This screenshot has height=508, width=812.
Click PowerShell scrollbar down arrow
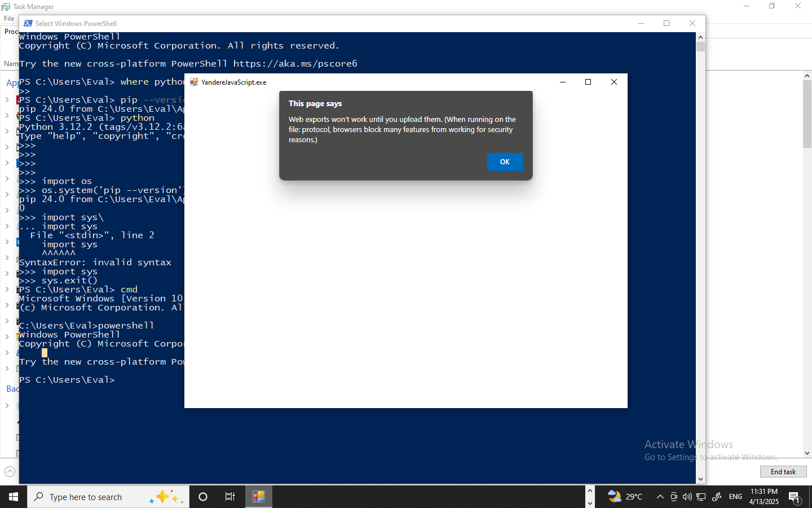tap(701, 479)
